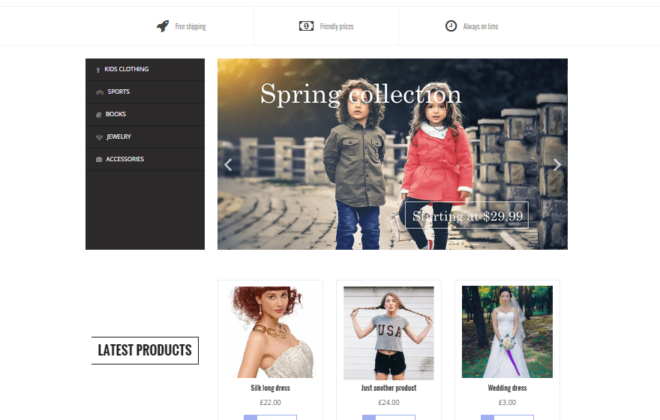Click the shirt icon beside Kids Clothing
The width and height of the screenshot is (660, 420).
tap(98, 69)
